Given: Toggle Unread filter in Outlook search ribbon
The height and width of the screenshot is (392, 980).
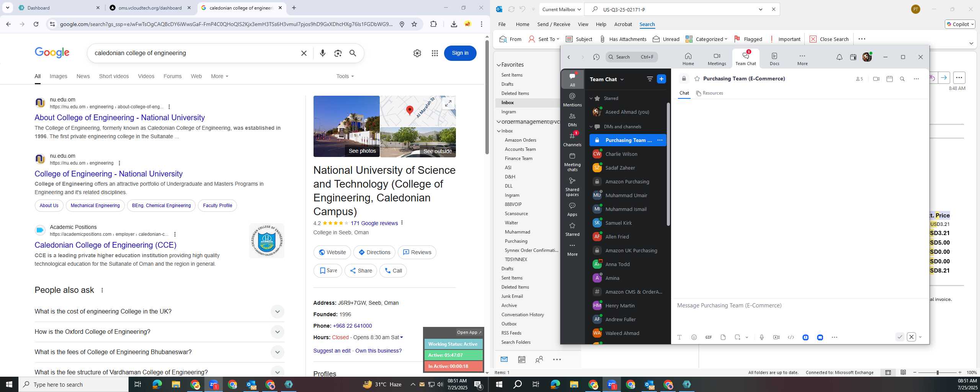Looking at the screenshot, I should (x=666, y=39).
